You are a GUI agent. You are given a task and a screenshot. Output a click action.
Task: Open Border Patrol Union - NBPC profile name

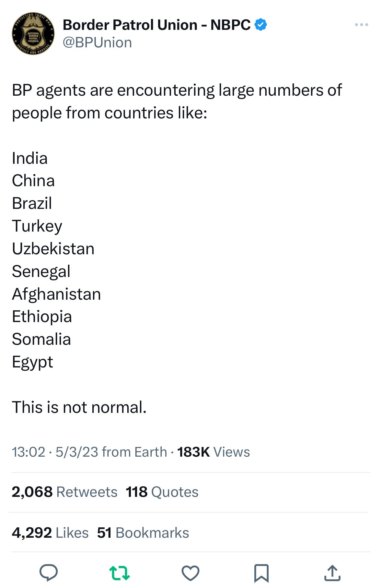coord(156,25)
